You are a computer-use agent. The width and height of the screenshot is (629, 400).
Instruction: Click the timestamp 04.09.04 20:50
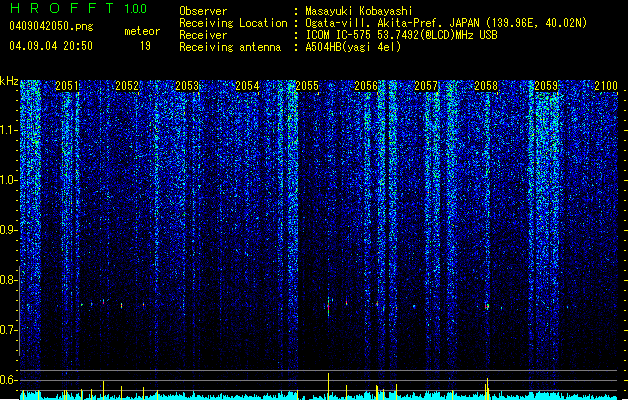pyautogui.click(x=51, y=46)
